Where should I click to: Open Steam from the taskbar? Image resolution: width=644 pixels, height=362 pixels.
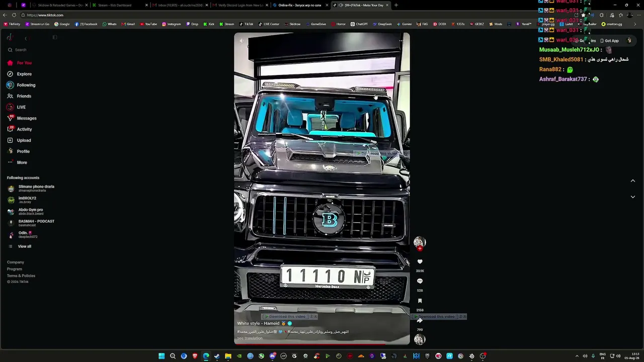click(x=217, y=356)
